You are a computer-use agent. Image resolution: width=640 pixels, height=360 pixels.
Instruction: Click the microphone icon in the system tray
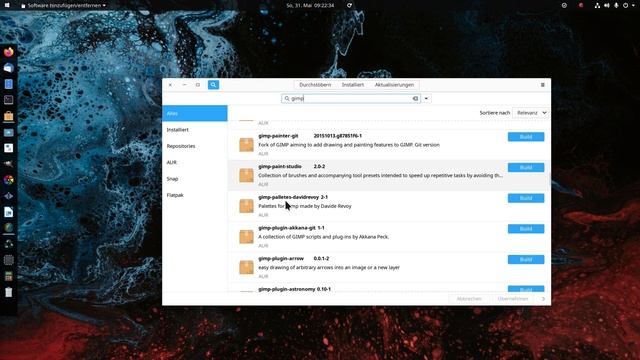tap(616, 5)
